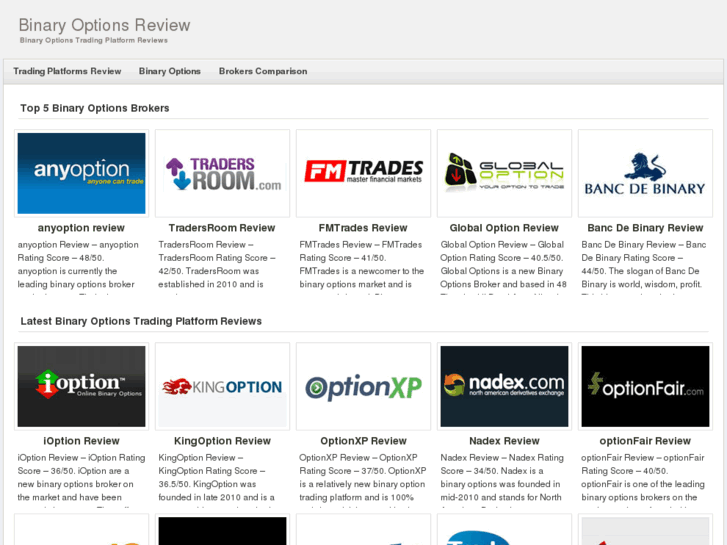Open the Global Option Review heading link
The height and width of the screenshot is (545, 727).
click(504, 228)
